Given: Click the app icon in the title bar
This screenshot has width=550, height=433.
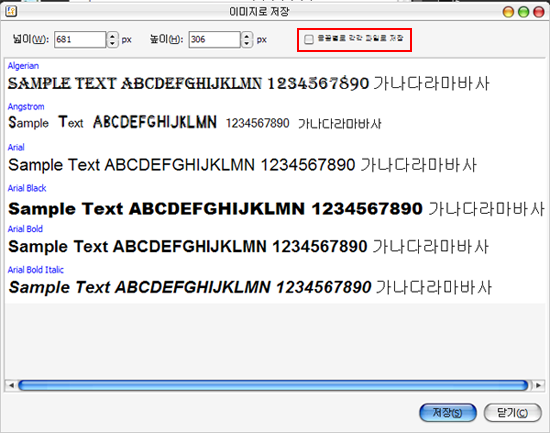Looking at the screenshot, I should tap(11, 12).
